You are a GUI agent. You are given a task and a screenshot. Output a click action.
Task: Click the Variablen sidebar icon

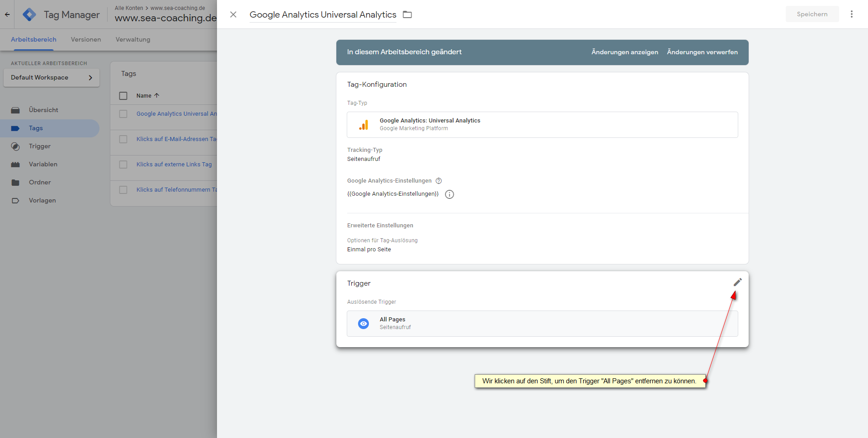[x=15, y=165]
